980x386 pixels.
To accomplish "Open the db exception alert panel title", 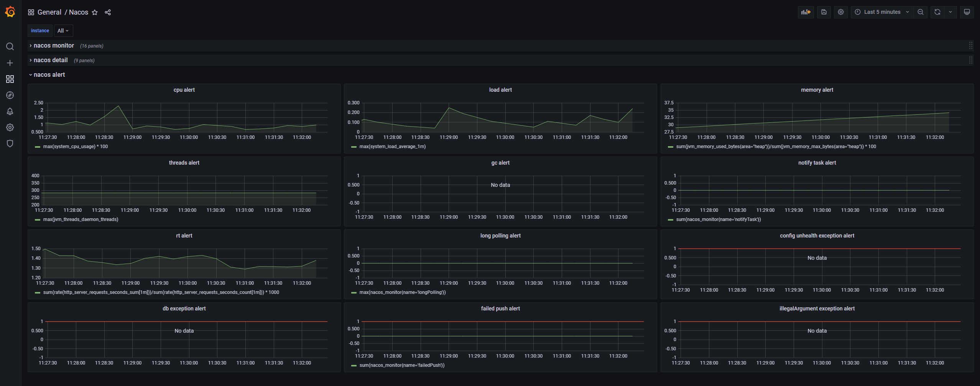I will [x=184, y=308].
